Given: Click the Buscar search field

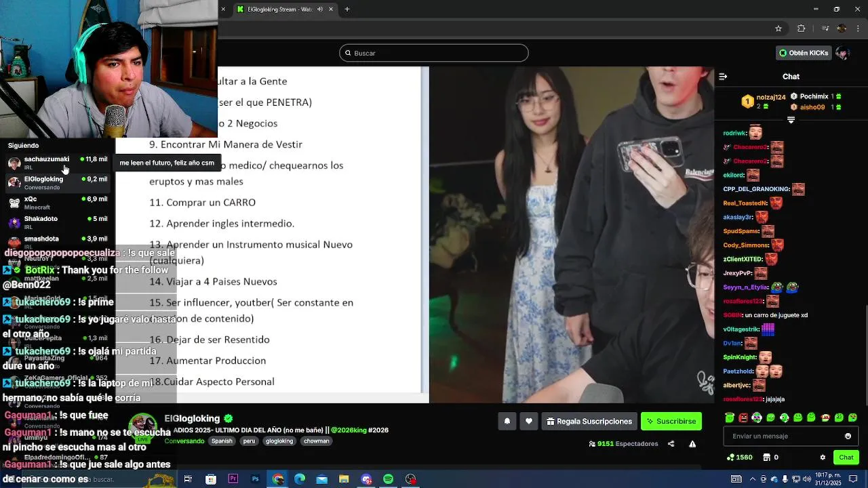Looking at the screenshot, I should click(x=434, y=53).
